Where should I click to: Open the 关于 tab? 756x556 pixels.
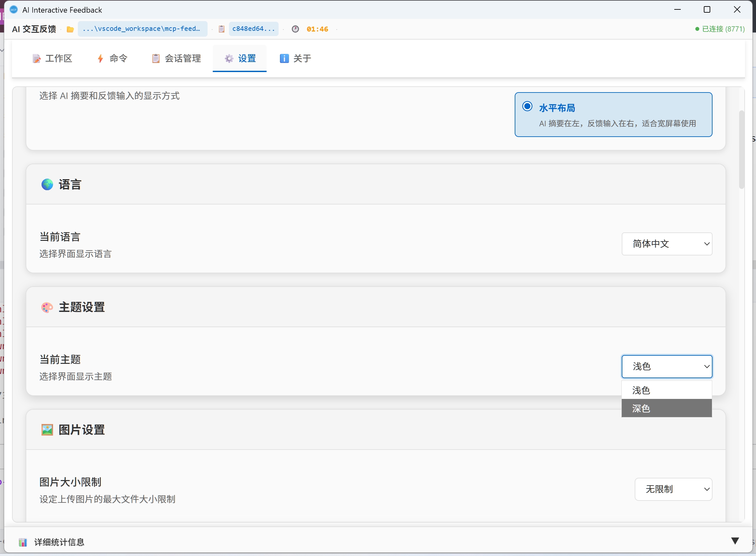pyautogui.click(x=295, y=58)
